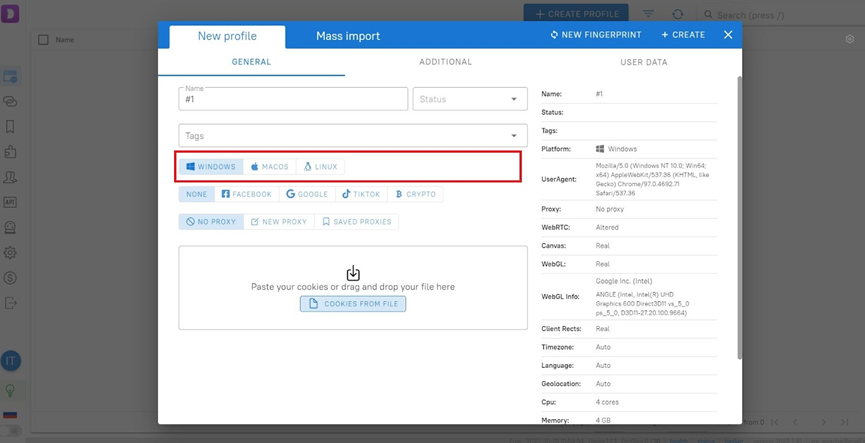Click the 'Altered' WebRTC value
This screenshot has height=443, width=865.
[607, 227]
